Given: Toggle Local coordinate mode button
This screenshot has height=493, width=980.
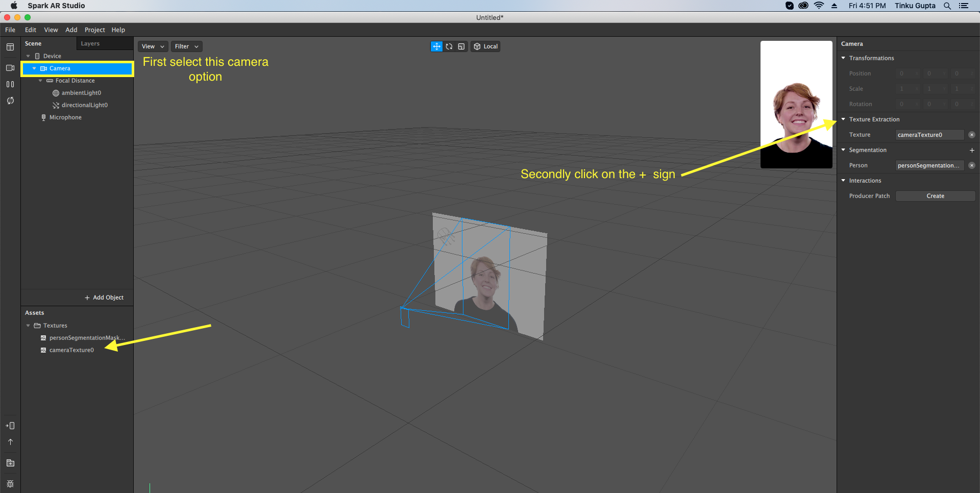Looking at the screenshot, I should tap(485, 46).
